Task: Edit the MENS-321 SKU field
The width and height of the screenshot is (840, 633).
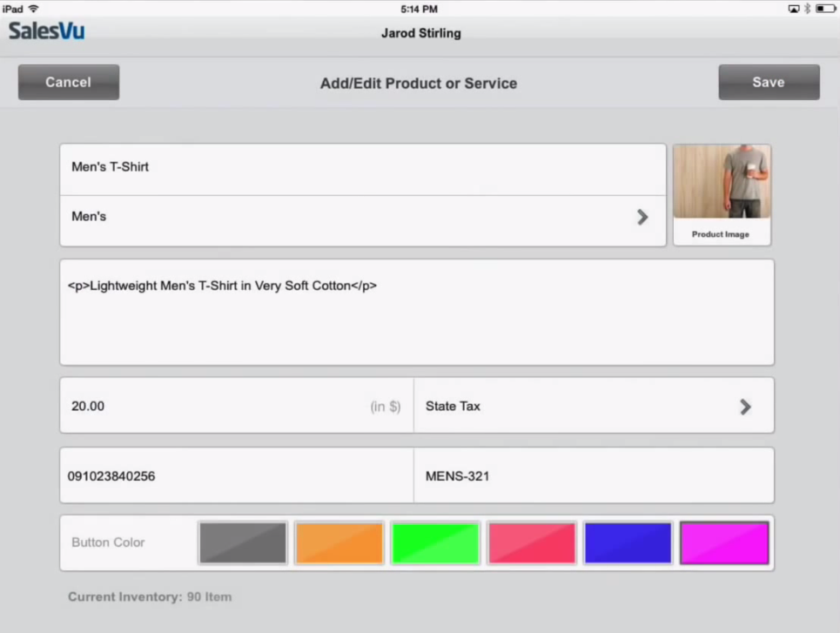Action: 592,476
